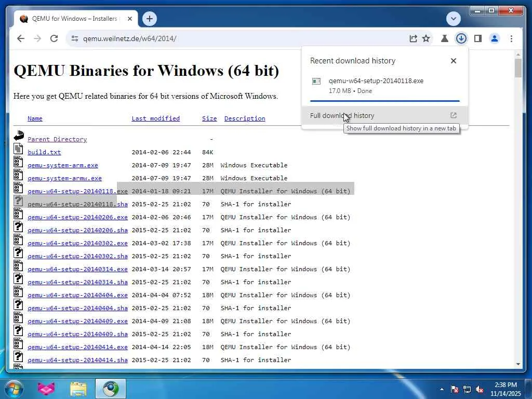
Task: Download qemu-w64-setup-20140409.exe
Action: click(78, 321)
